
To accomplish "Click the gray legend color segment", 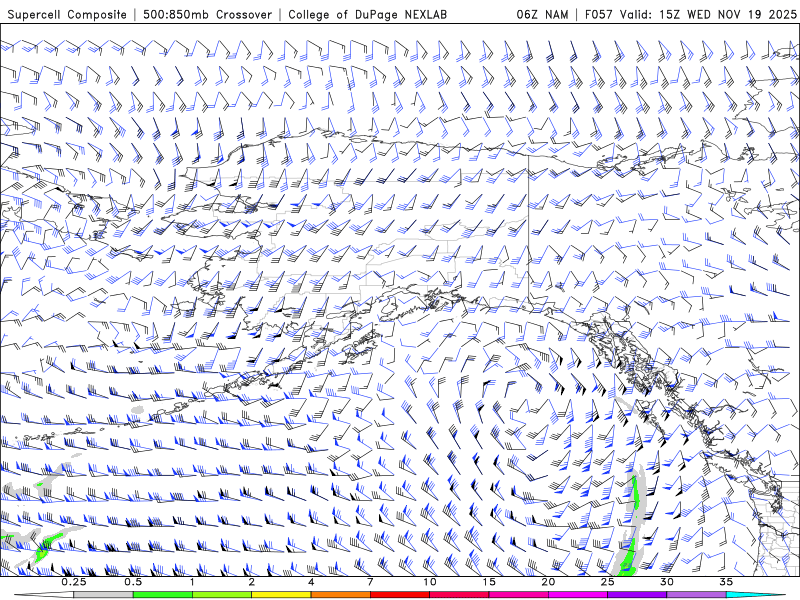I will point(103,595).
